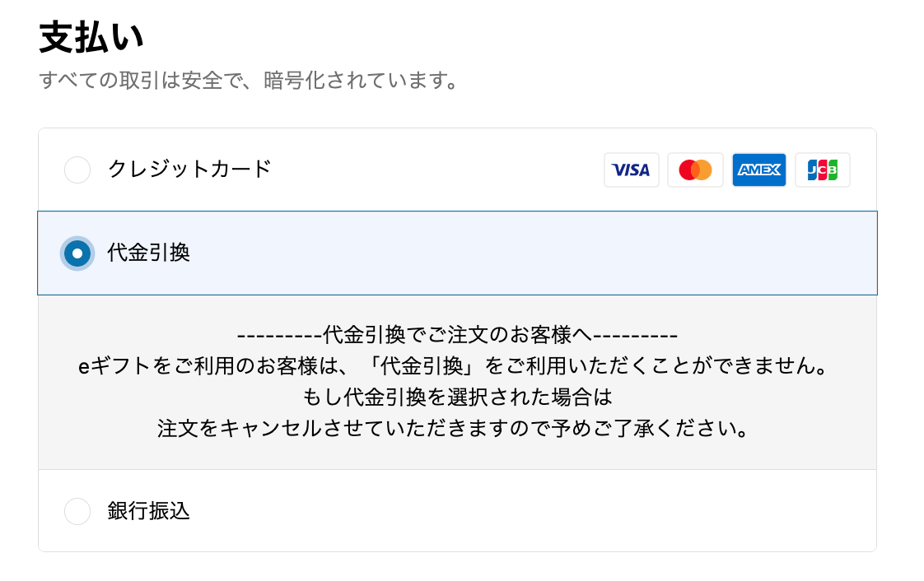Click the クレジットカード label text

189,170
